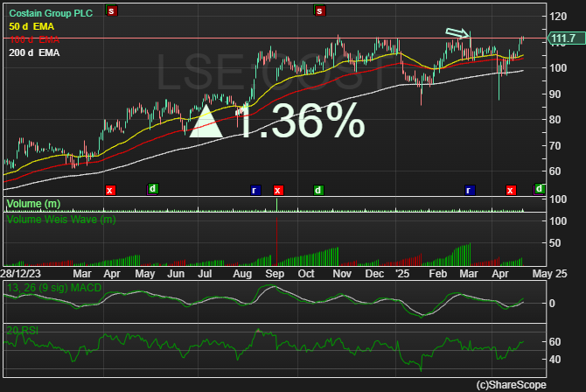Click the red 'x' marker above April 2025

pos(511,191)
